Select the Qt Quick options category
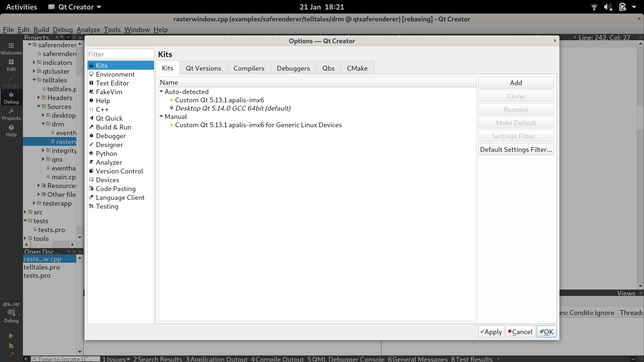 tap(120, 118)
